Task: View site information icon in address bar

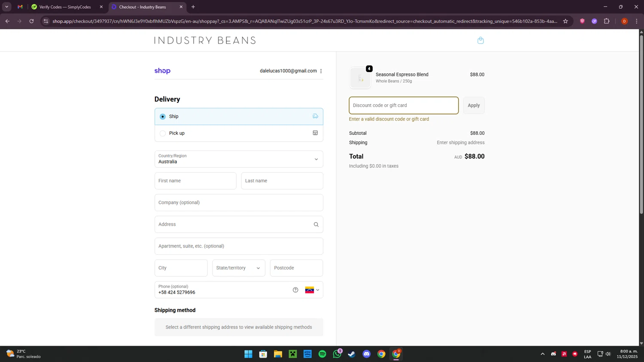Action: click(x=46, y=21)
